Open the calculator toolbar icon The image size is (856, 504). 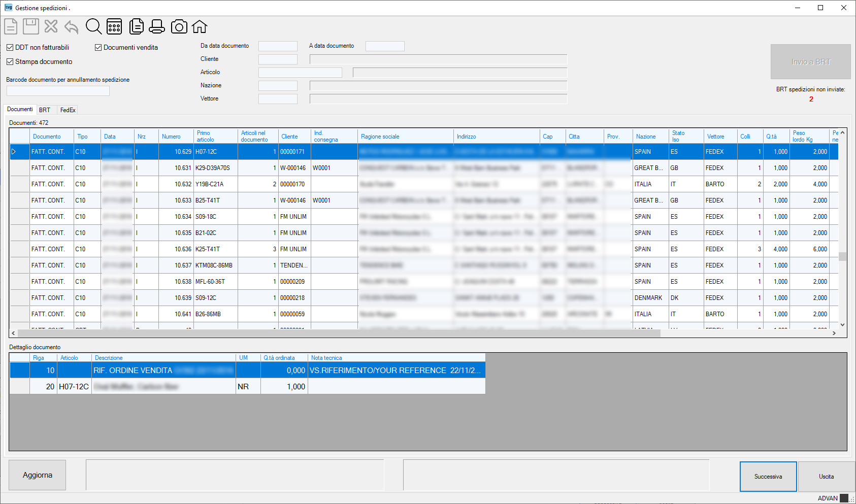point(114,26)
